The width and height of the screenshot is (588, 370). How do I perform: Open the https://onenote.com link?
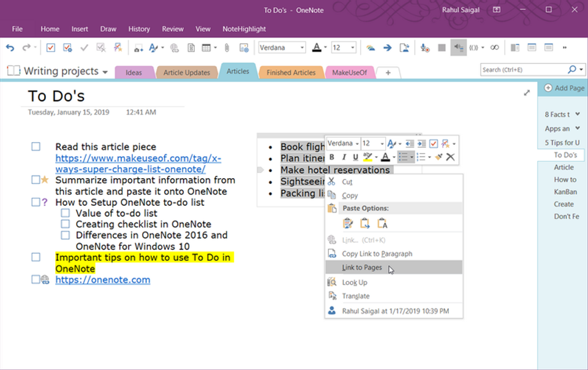click(x=103, y=280)
